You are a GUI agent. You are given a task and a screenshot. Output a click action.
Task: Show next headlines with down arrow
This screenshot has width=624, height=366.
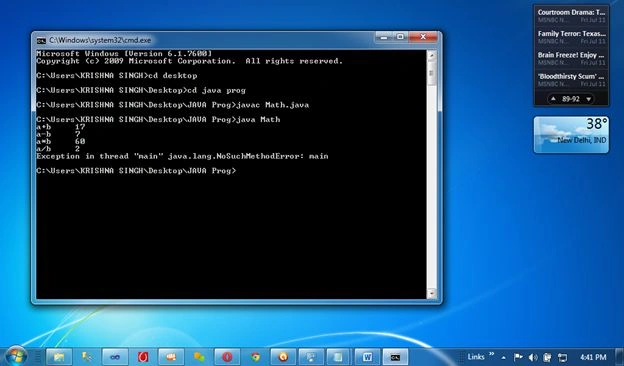(x=589, y=99)
